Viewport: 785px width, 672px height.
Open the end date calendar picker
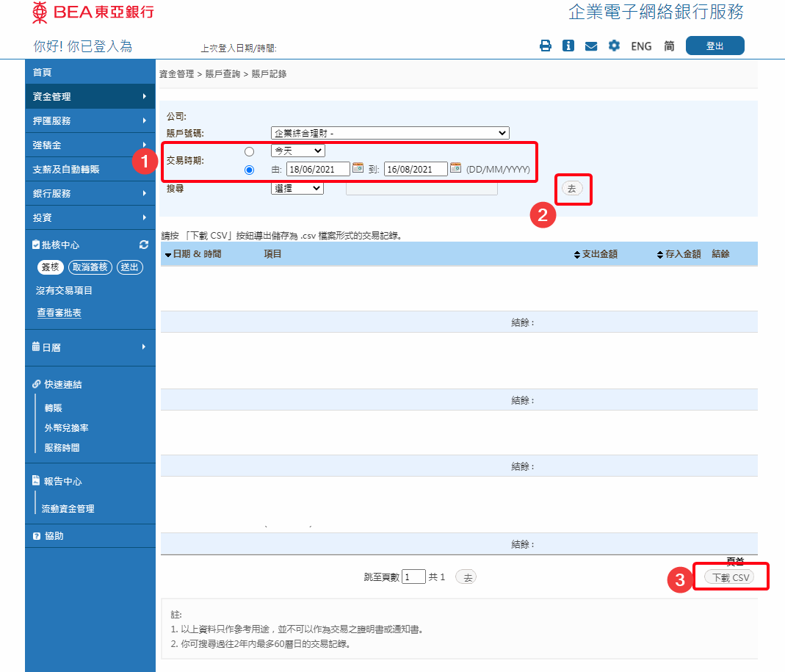(455, 167)
